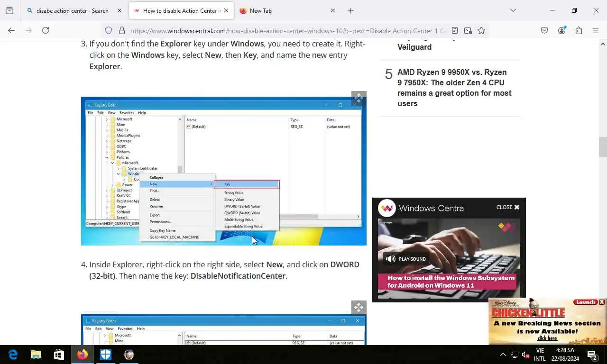The image size is (607, 364).
Task: Close the 'How to disable Action Center' tab
Action: (x=226, y=10)
